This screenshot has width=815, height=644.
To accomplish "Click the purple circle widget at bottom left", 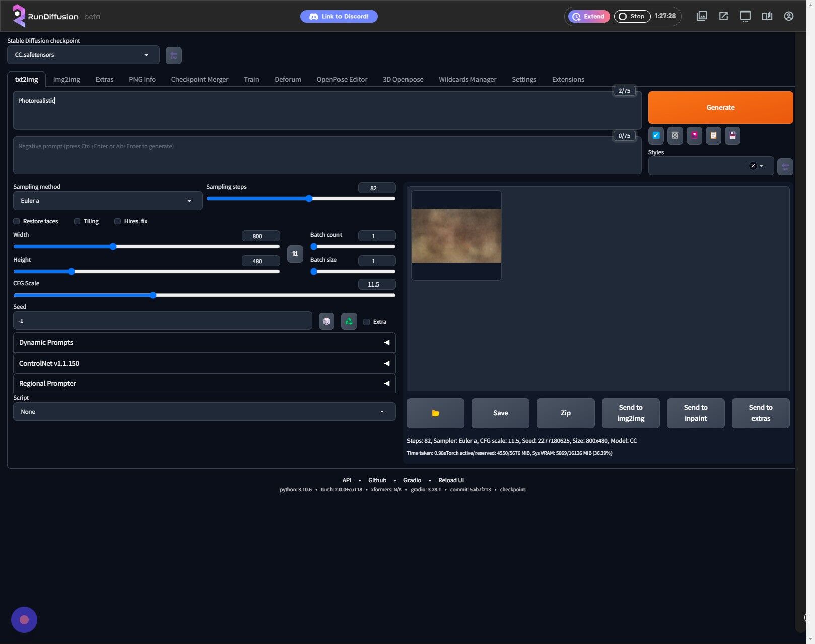I will pyautogui.click(x=24, y=620).
